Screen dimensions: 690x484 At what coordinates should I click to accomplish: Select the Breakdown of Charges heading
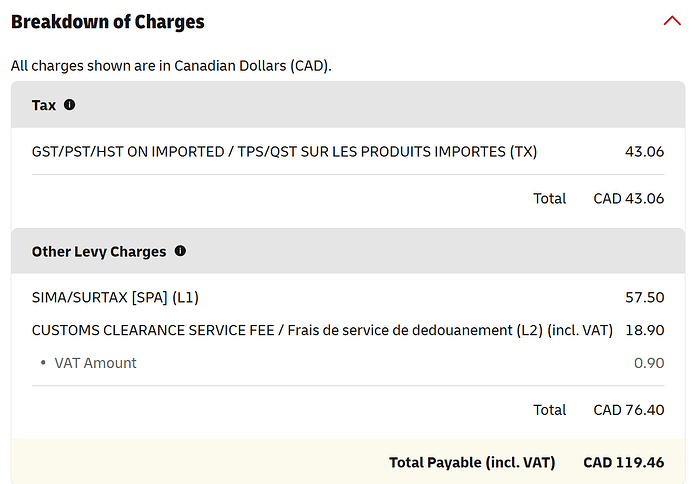(108, 22)
